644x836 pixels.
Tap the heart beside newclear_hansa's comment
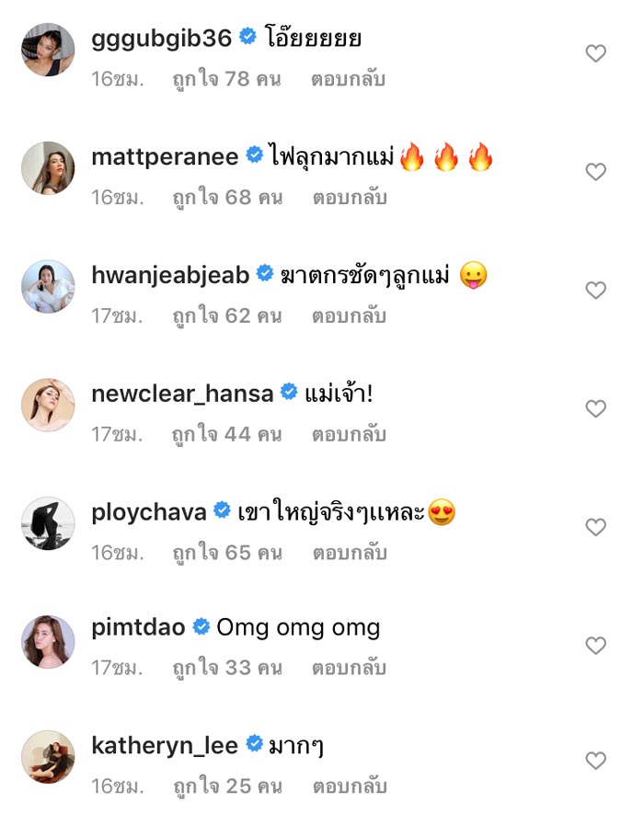coord(597,407)
